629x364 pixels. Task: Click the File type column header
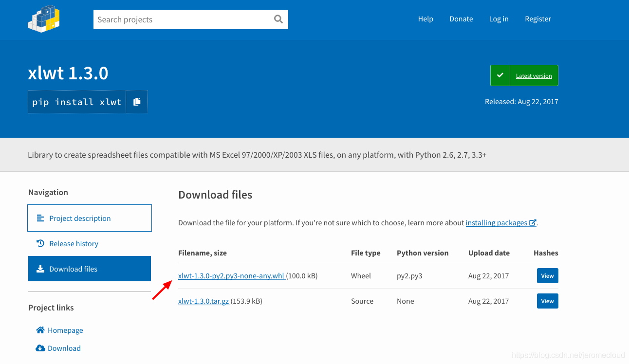click(366, 253)
